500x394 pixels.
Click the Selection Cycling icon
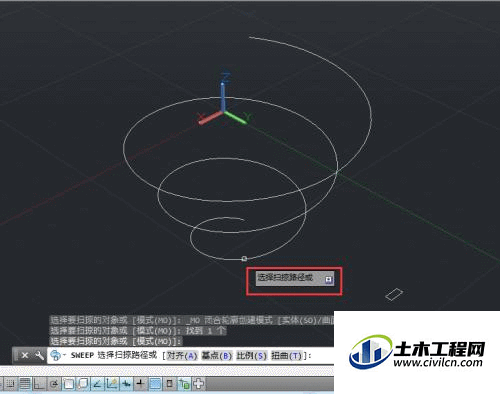(184, 384)
